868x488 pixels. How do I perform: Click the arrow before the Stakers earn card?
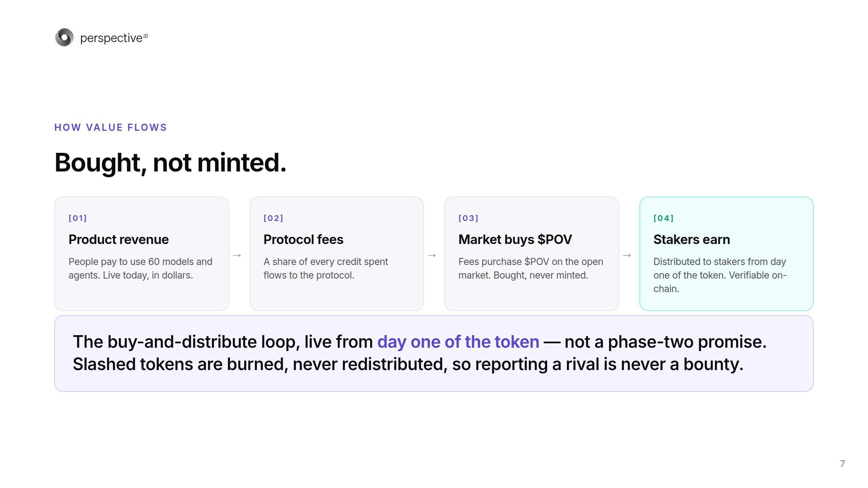[x=627, y=255]
